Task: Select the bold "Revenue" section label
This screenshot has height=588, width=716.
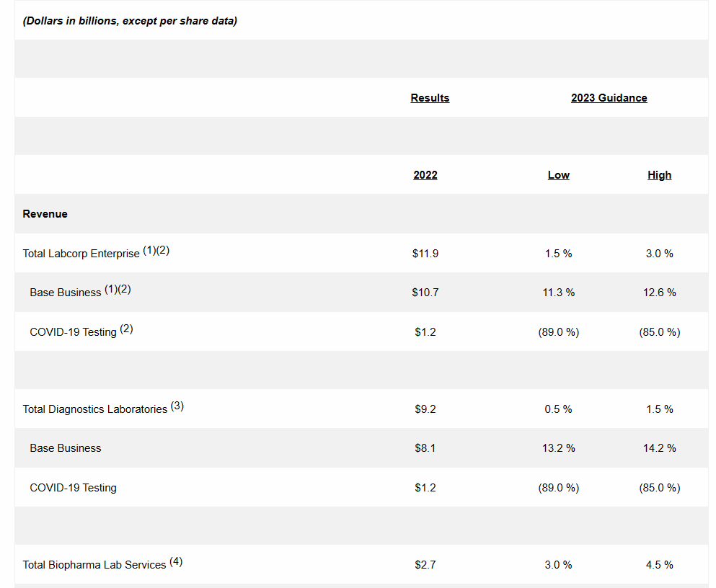Action: pyautogui.click(x=45, y=214)
